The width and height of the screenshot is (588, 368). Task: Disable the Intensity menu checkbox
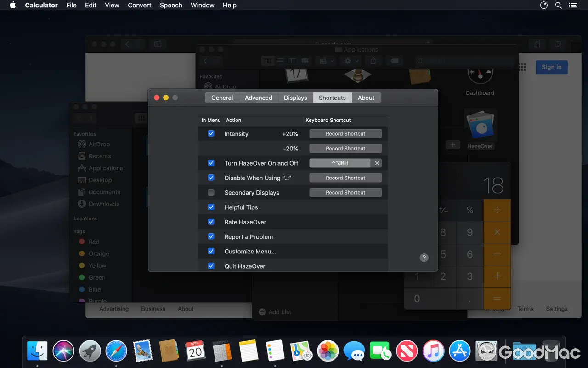[x=211, y=133]
